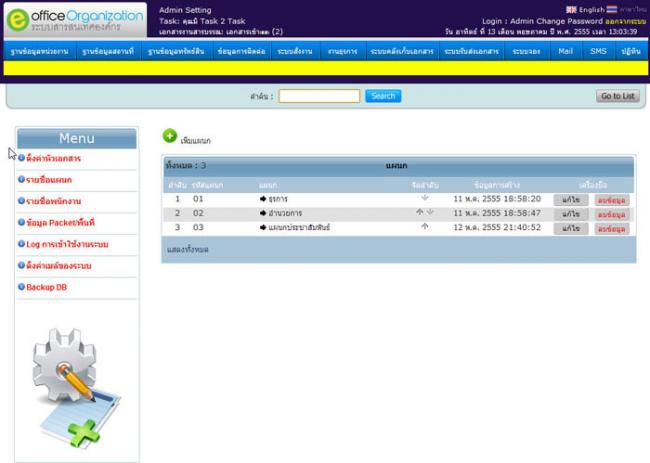
Task: Click the British flag icon
Action: [571, 10]
